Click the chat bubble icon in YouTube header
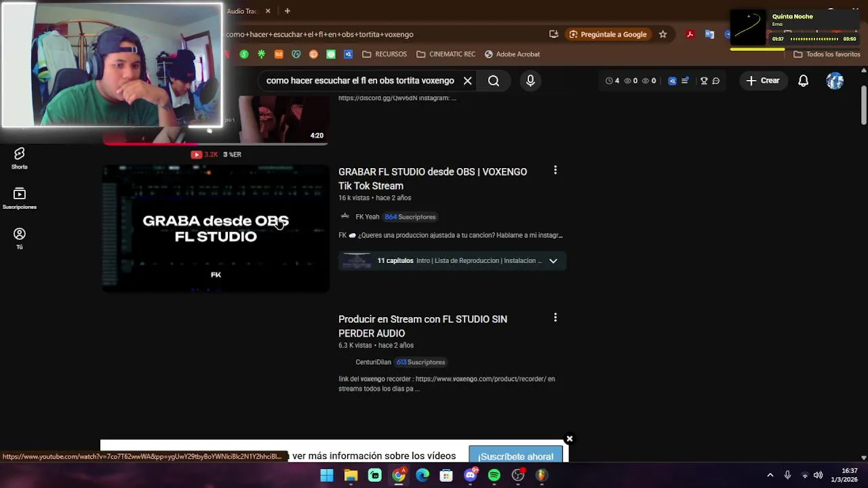This screenshot has height=488, width=868. [x=716, y=81]
